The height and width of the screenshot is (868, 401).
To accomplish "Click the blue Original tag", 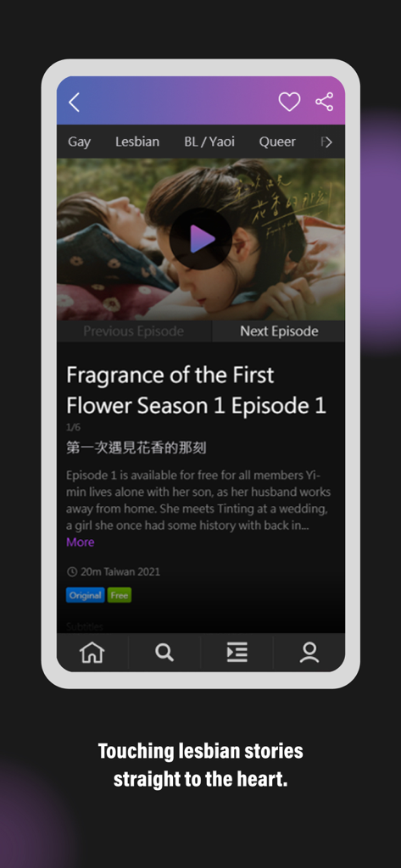I will tap(86, 595).
